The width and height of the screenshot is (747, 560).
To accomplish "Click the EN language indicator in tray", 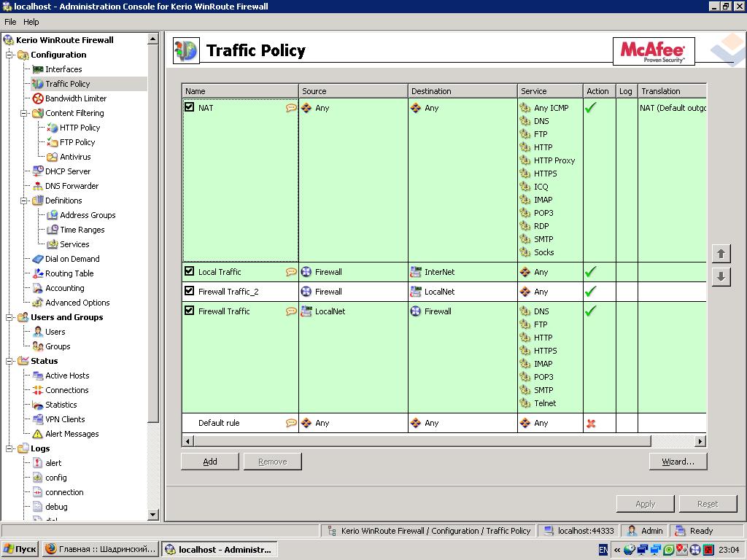I will [603, 550].
